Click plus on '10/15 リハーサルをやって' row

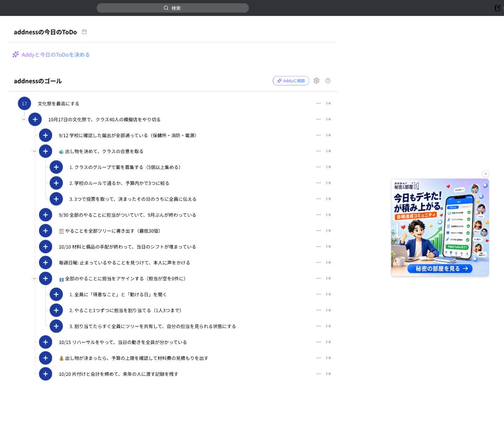coord(45,342)
